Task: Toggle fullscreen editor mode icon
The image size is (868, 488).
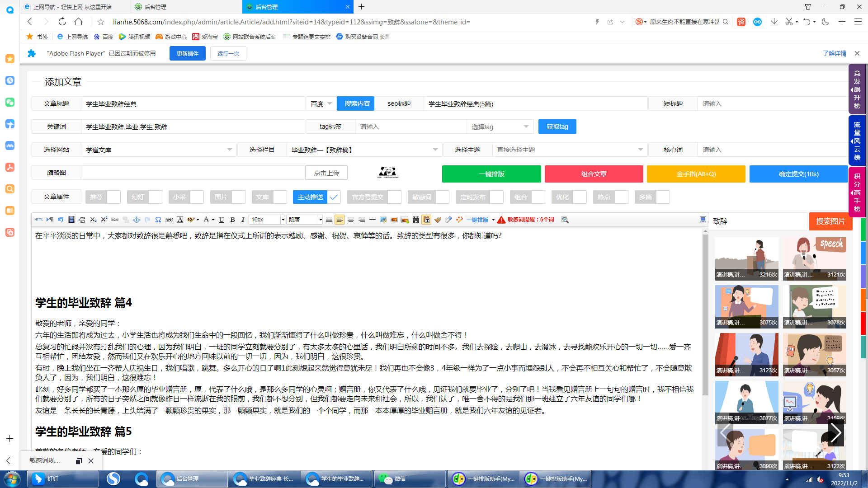Action: point(703,220)
